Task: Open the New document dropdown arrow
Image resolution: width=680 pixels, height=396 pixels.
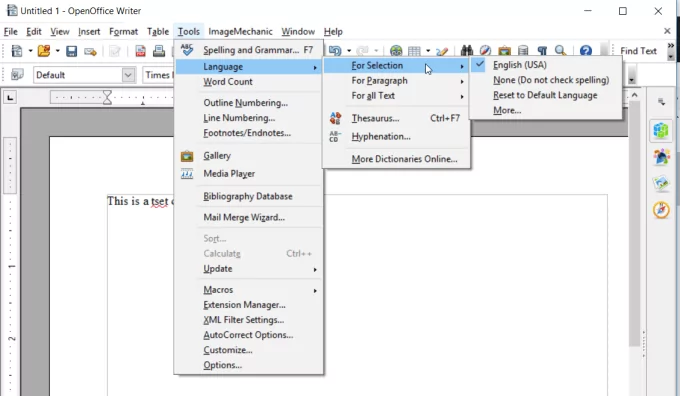Action: point(30,51)
